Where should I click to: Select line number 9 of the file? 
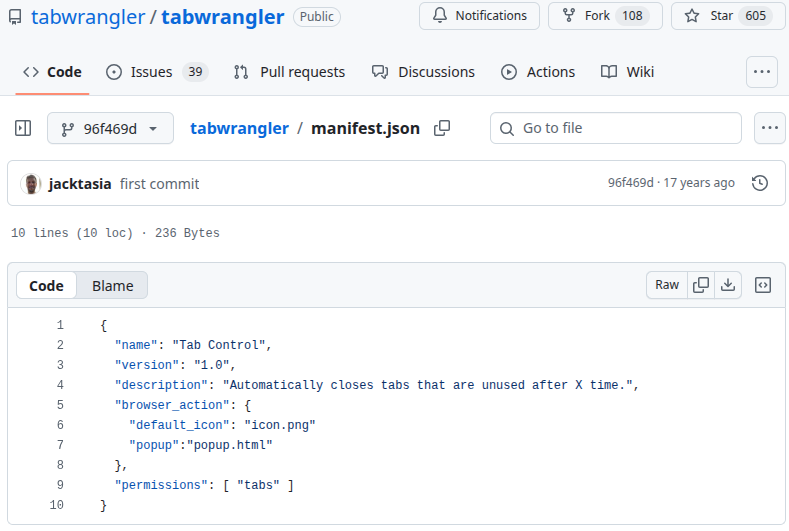60,485
